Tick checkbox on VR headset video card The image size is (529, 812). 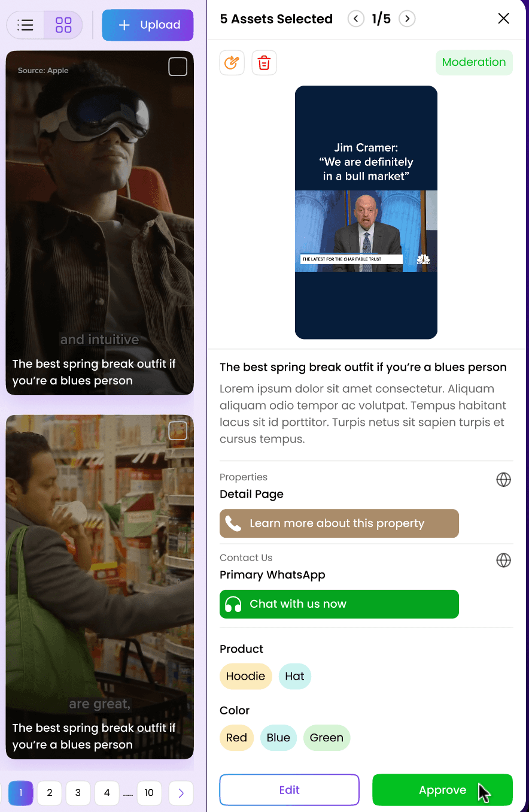pyautogui.click(x=178, y=66)
